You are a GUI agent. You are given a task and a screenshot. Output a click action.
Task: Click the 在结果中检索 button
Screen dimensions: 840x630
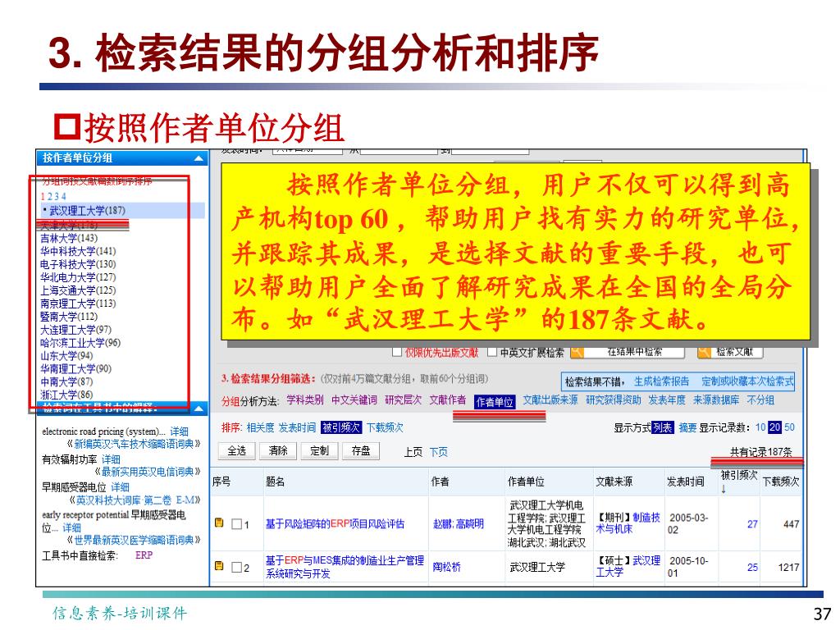[634, 352]
